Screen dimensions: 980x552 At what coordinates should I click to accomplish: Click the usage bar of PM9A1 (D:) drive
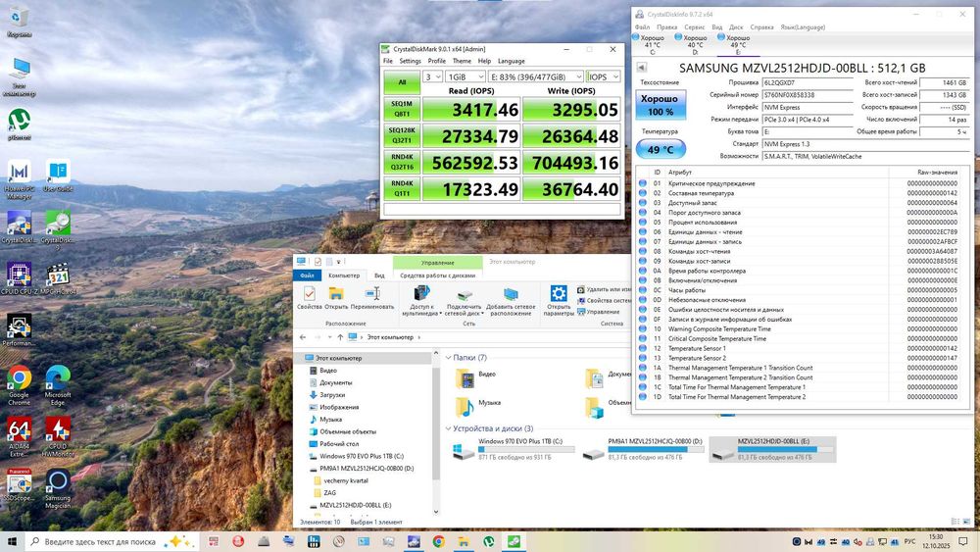pos(656,449)
